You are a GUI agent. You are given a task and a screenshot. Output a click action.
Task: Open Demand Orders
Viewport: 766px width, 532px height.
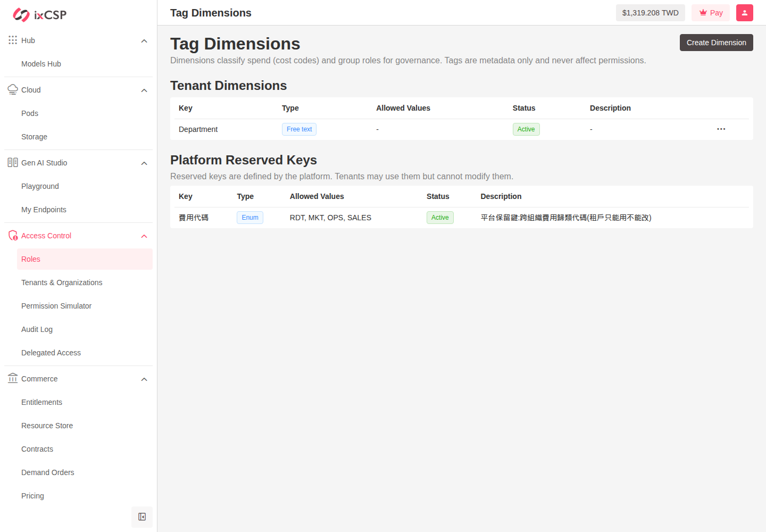[x=85, y=472]
